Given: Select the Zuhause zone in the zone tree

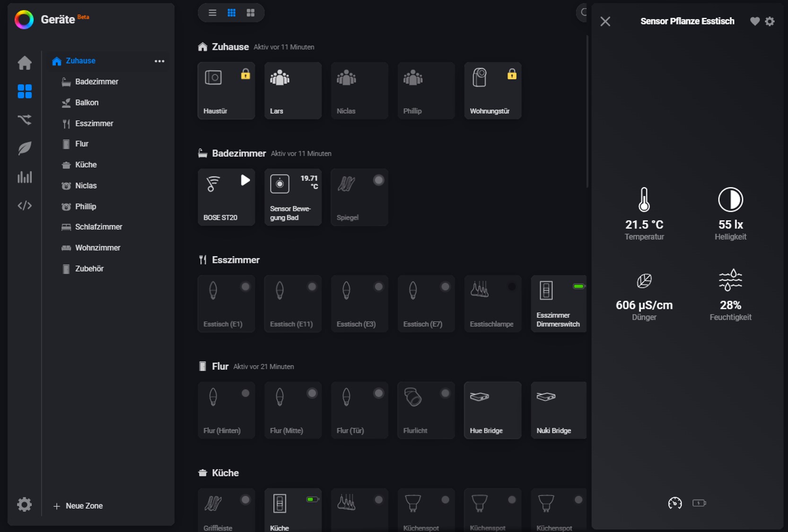Looking at the screenshot, I should point(80,61).
